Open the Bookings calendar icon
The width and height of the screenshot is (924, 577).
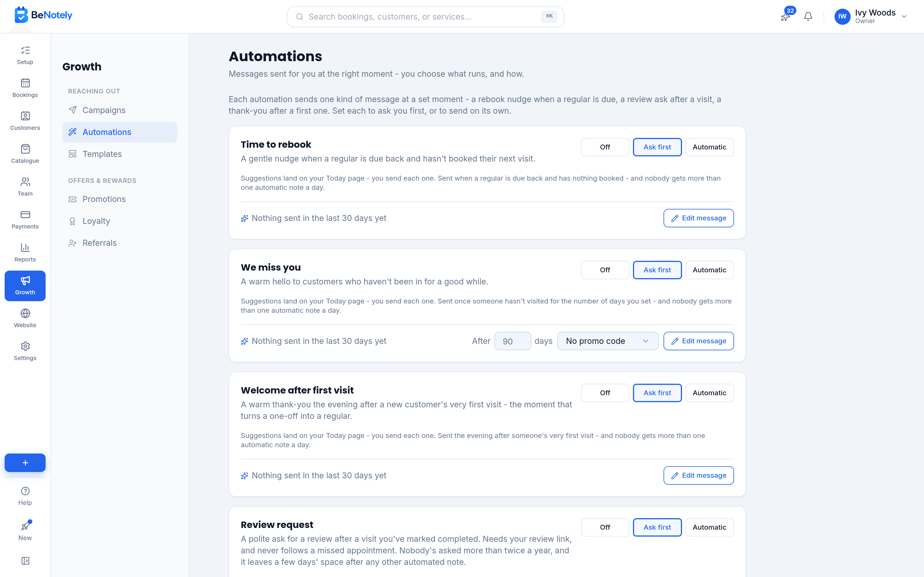pos(25,83)
